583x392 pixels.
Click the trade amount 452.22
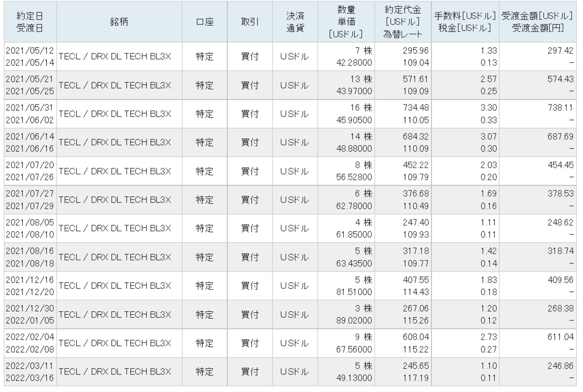tap(417, 166)
